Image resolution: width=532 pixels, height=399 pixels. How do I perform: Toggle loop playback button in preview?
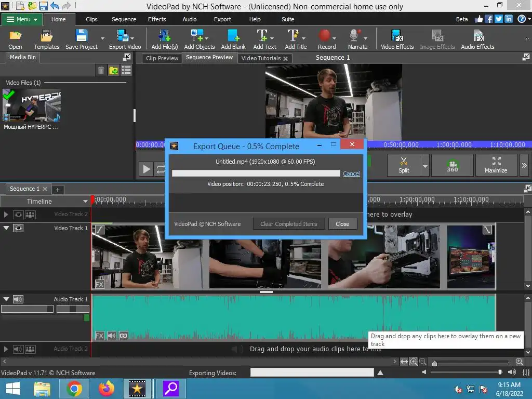(160, 169)
